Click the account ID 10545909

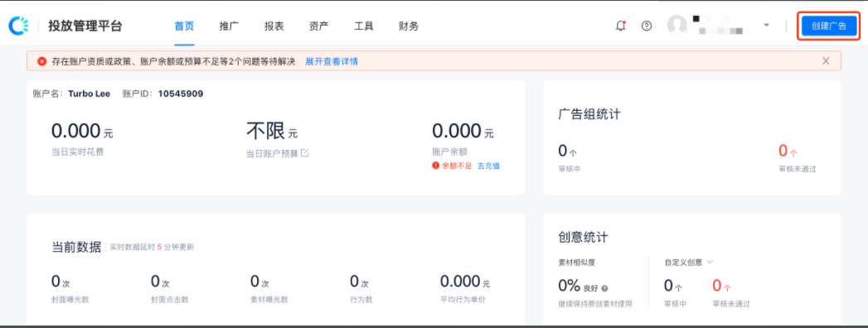tap(181, 94)
